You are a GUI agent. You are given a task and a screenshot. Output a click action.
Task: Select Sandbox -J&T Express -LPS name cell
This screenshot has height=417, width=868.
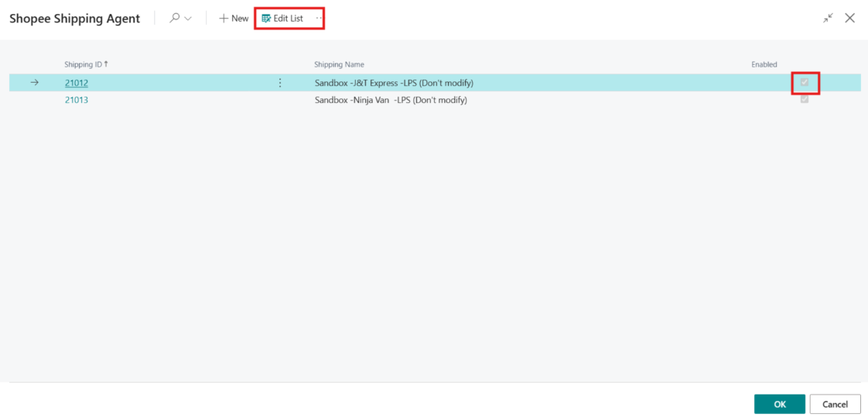tap(394, 83)
